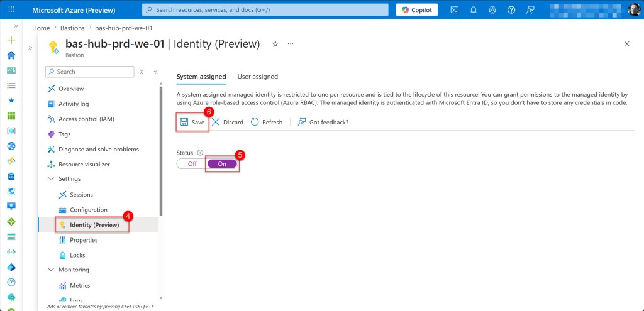The image size is (644, 311).
Task: Collapse the Monitoring section
Action: tap(51, 270)
